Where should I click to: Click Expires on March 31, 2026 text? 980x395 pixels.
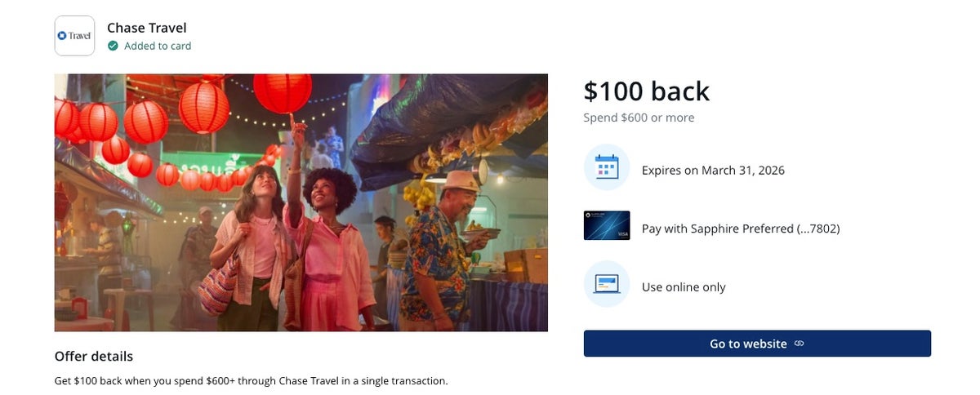point(713,171)
